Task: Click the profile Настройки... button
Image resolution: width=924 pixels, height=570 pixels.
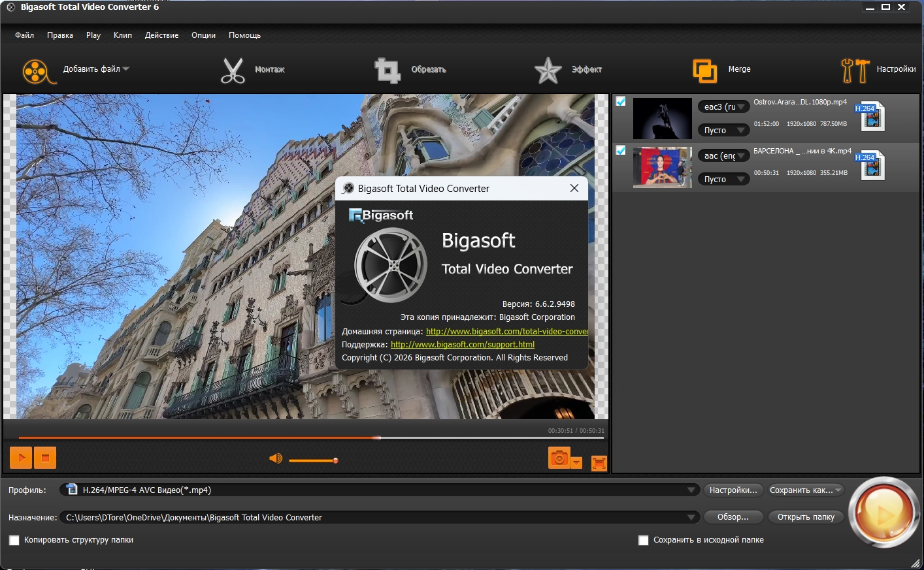Action: (733, 490)
